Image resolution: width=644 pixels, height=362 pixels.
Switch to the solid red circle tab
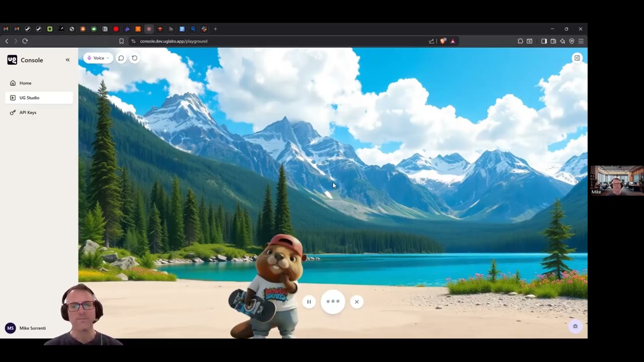click(116, 29)
